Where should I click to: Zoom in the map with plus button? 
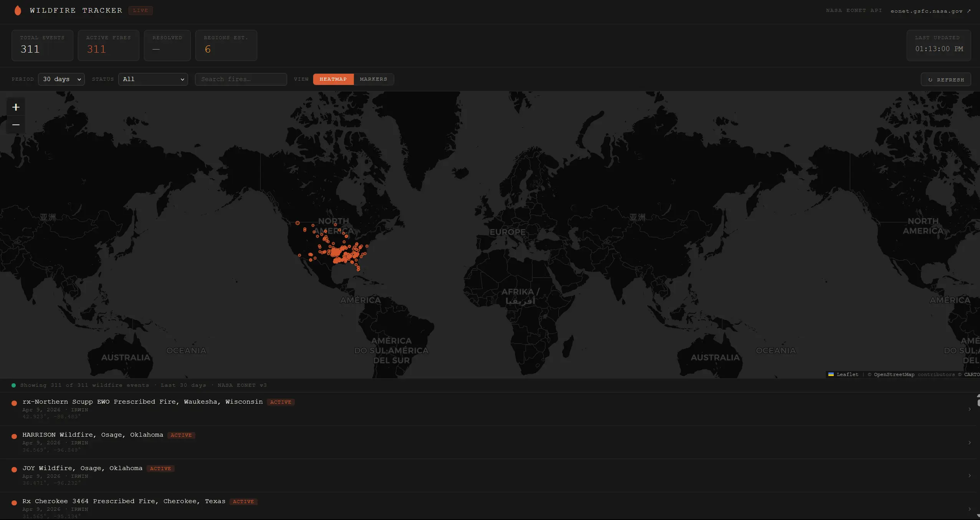click(x=16, y=107)
